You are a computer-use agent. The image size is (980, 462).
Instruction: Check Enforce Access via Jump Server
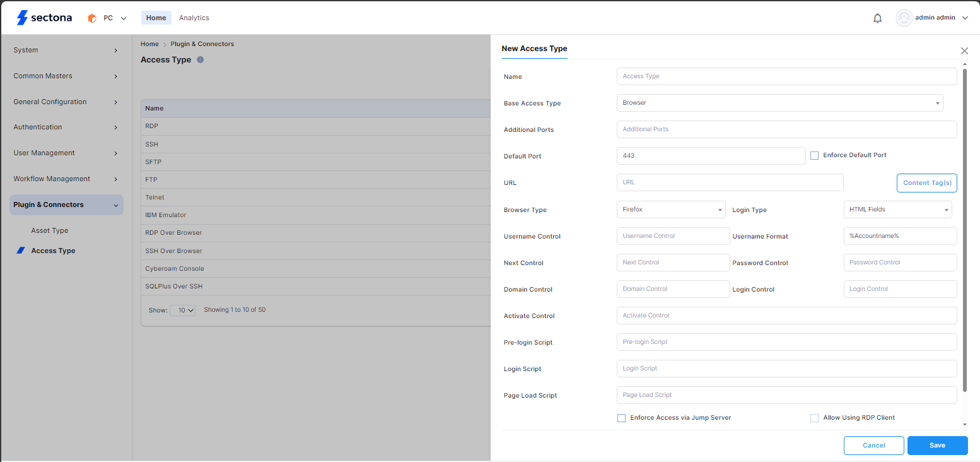[621, 418]
